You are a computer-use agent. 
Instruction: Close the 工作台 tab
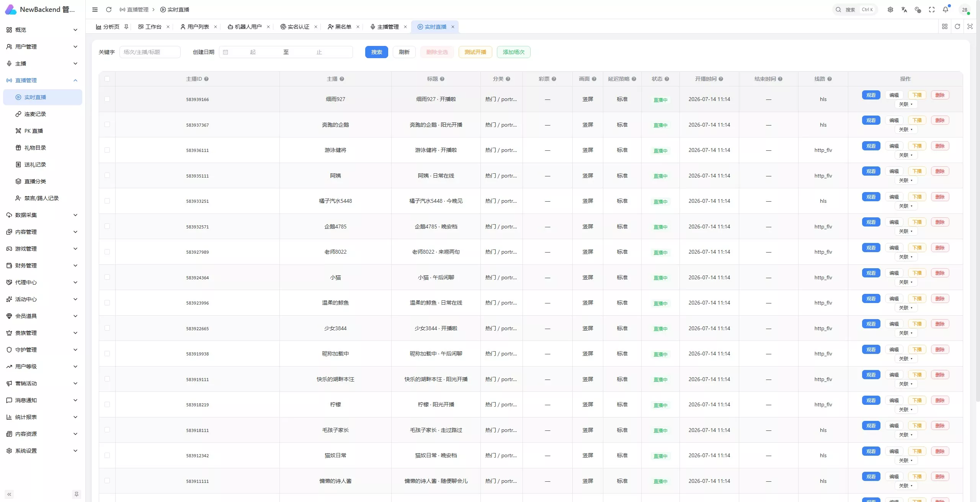point(168,27)
